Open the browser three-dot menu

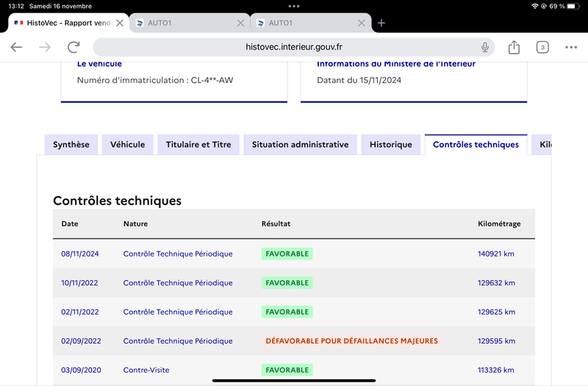pos(571,47)
